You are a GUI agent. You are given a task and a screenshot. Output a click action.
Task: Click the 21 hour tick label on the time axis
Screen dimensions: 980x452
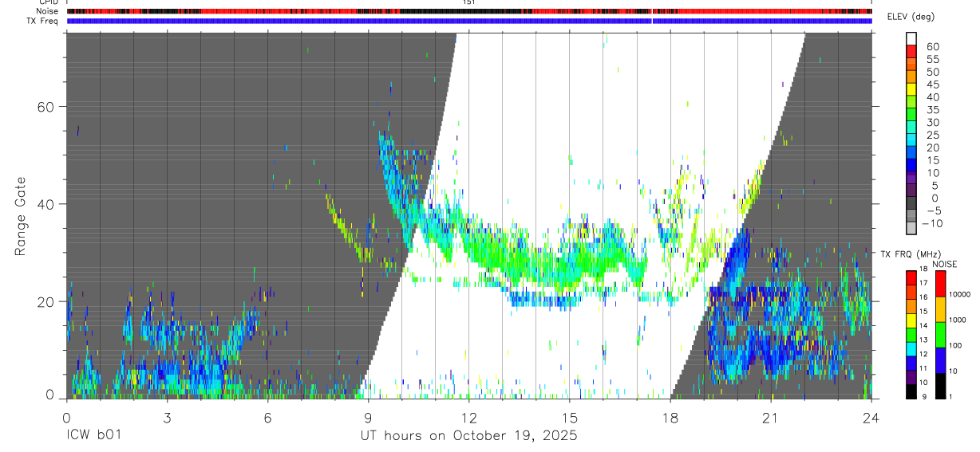click(770, 418)
